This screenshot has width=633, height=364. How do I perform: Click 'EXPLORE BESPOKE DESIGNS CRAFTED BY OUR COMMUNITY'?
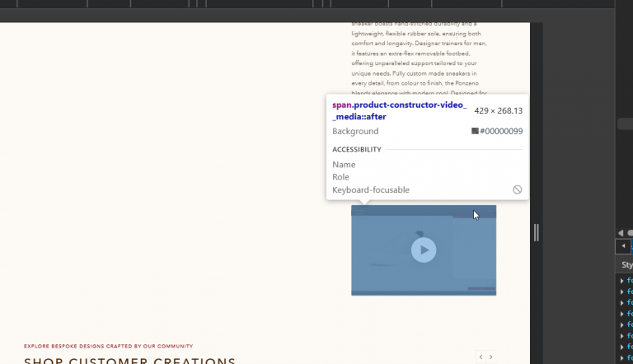(x=109, y=346)
